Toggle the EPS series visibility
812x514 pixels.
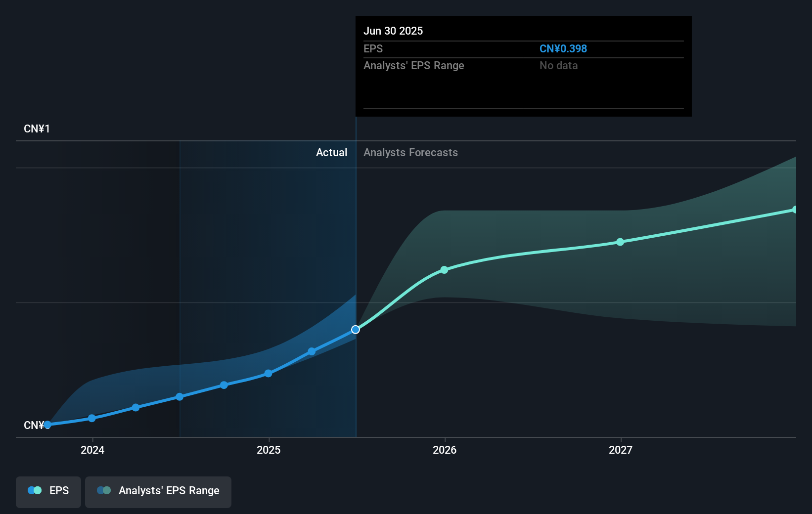point(48,492)
